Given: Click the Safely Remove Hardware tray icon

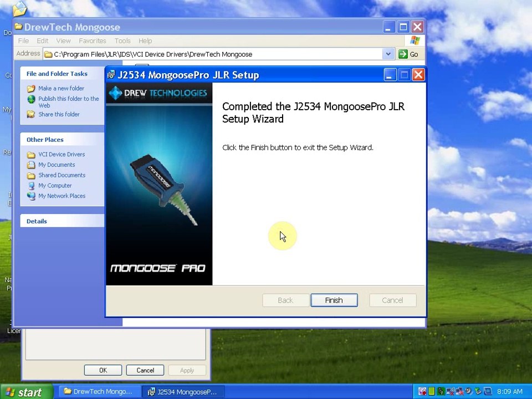Looking at the screenshot, I should pos(478,392).
